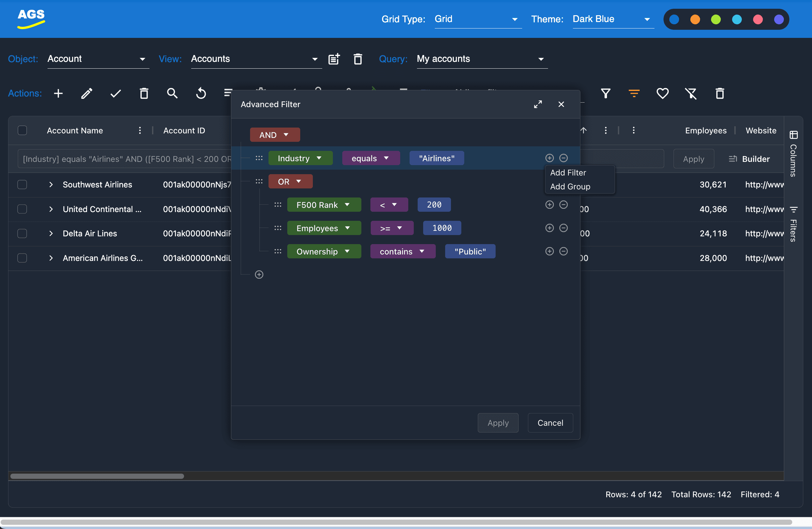
Task: Open the search magnifier icon
Action: point(172,93)
